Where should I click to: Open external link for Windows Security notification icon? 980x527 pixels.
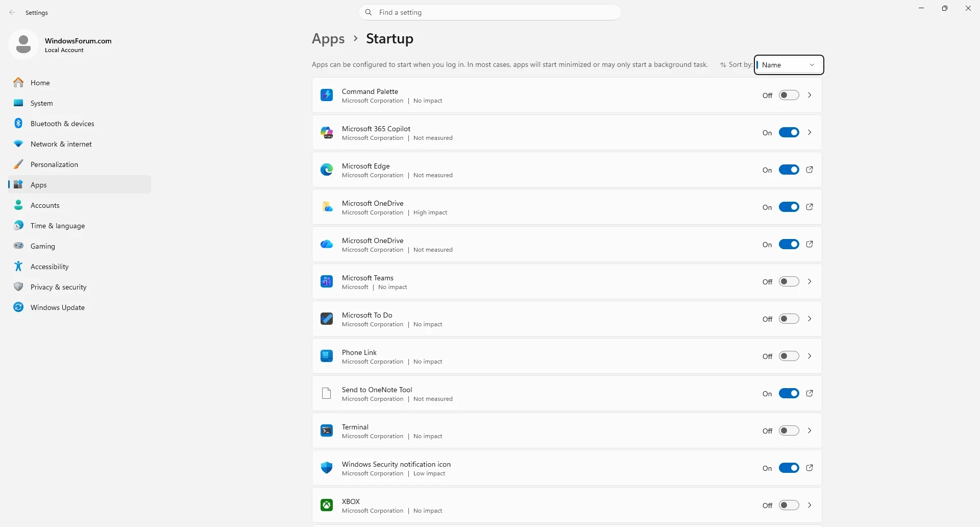click(810, 468)
